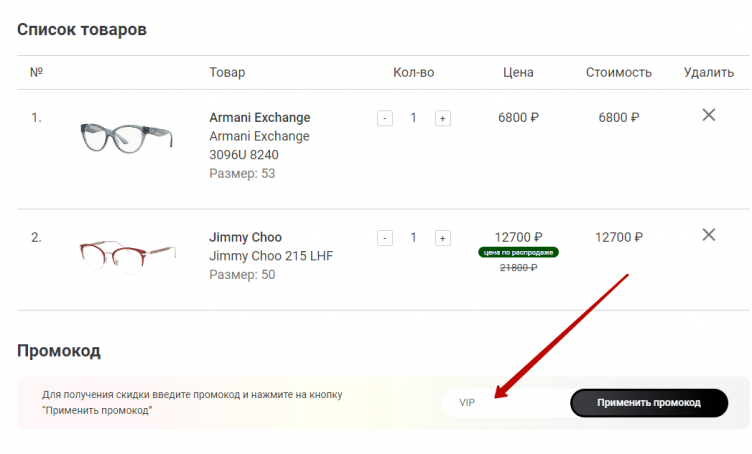Click the "Применить промокод" button
Screen dimensions: 752x454
(648, 403)
